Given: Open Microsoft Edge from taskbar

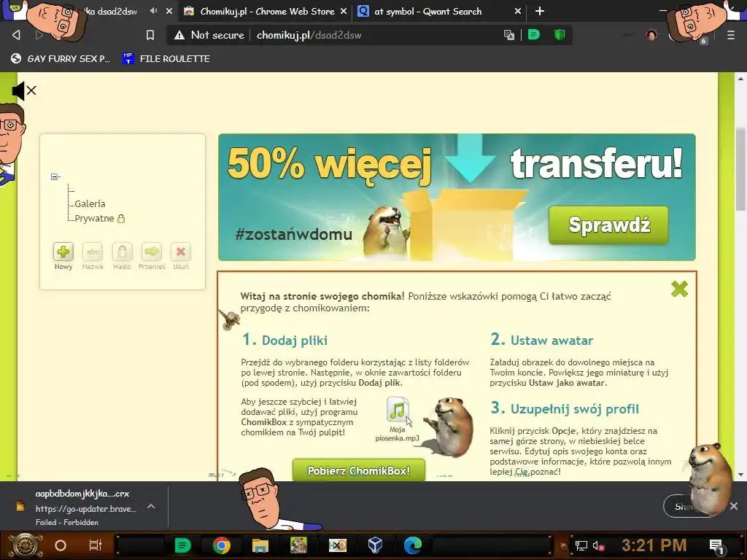Looking at the screenshot, I should [413, 545].
